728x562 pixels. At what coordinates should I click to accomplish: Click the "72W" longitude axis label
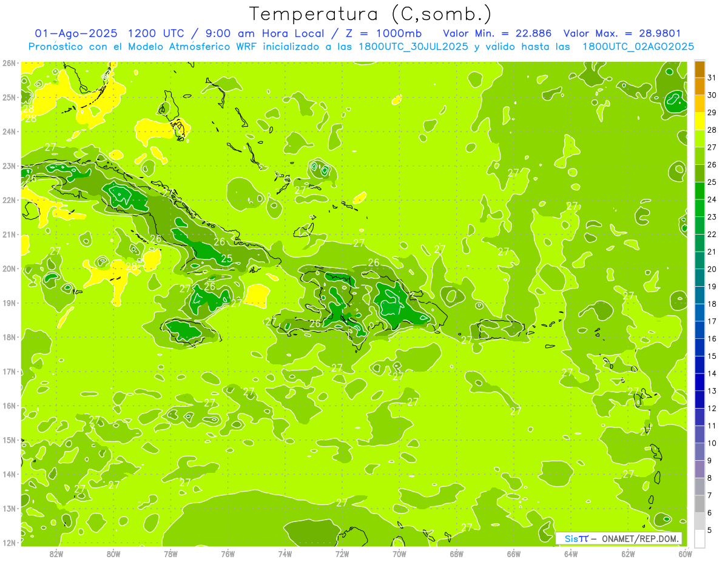point(342,554)
